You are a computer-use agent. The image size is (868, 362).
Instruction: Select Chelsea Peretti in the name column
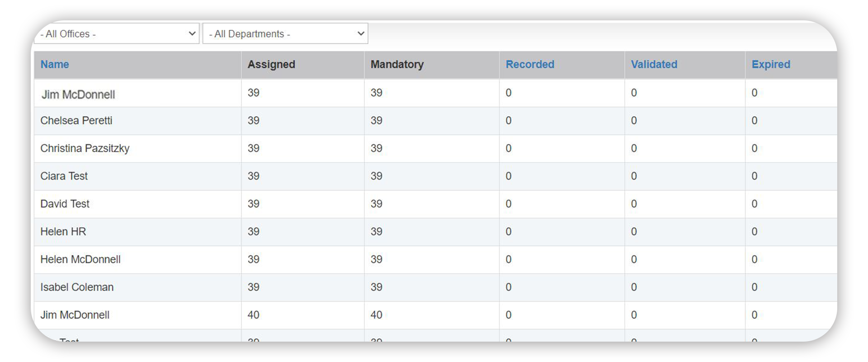(76, 120)
